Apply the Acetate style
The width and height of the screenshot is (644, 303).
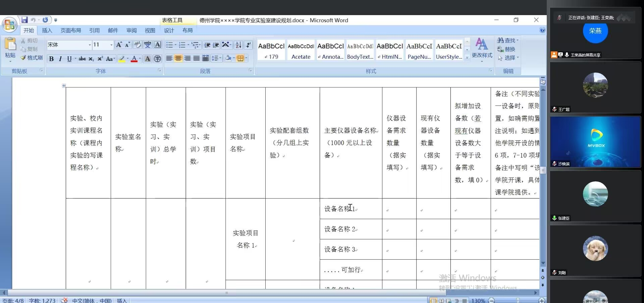[x=301, y=50]
